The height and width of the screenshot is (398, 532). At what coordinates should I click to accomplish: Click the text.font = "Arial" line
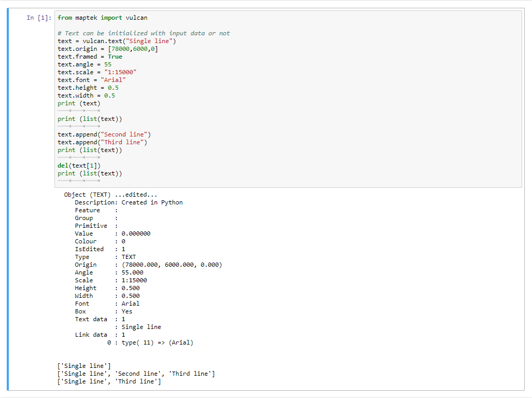[92, 80]
